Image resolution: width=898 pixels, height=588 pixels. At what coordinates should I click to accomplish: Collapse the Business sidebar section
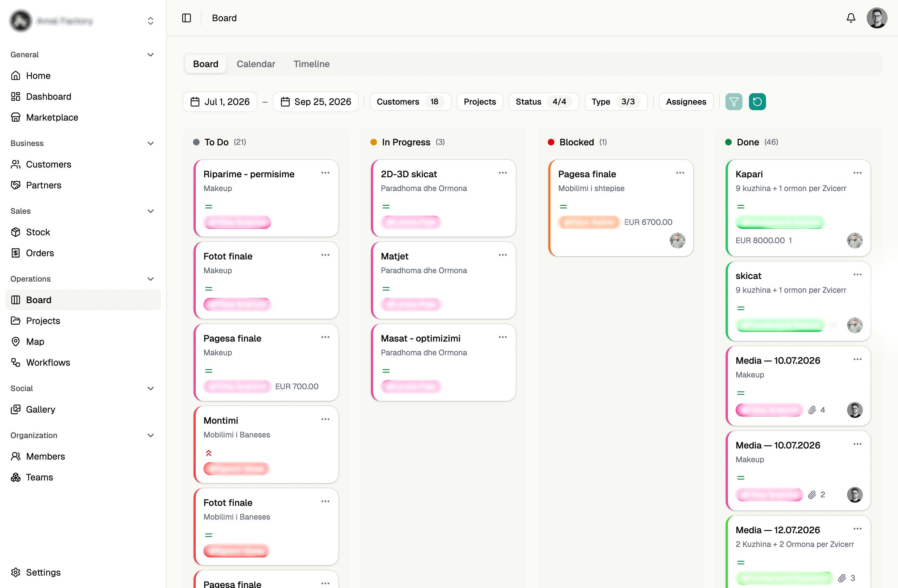(151, 143)
